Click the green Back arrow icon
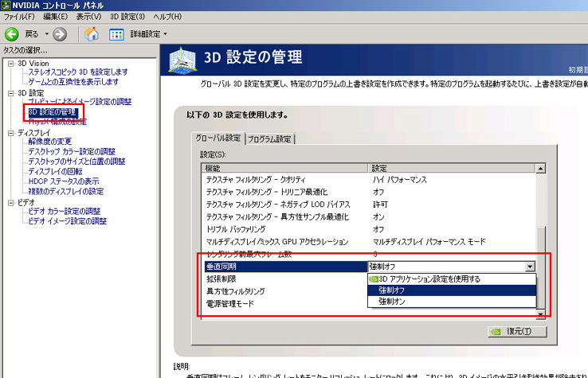The width and height of the screenshot is (588, 378). (x=12, y=34)
